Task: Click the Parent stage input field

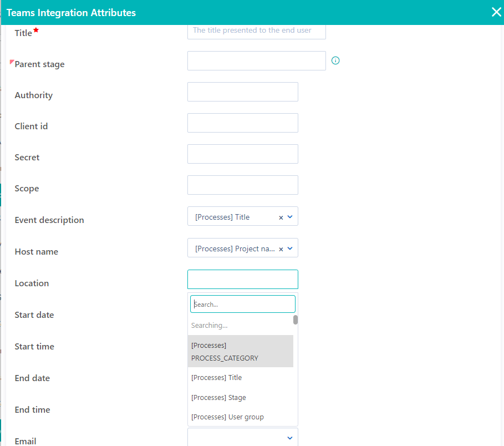Action: 256,60
